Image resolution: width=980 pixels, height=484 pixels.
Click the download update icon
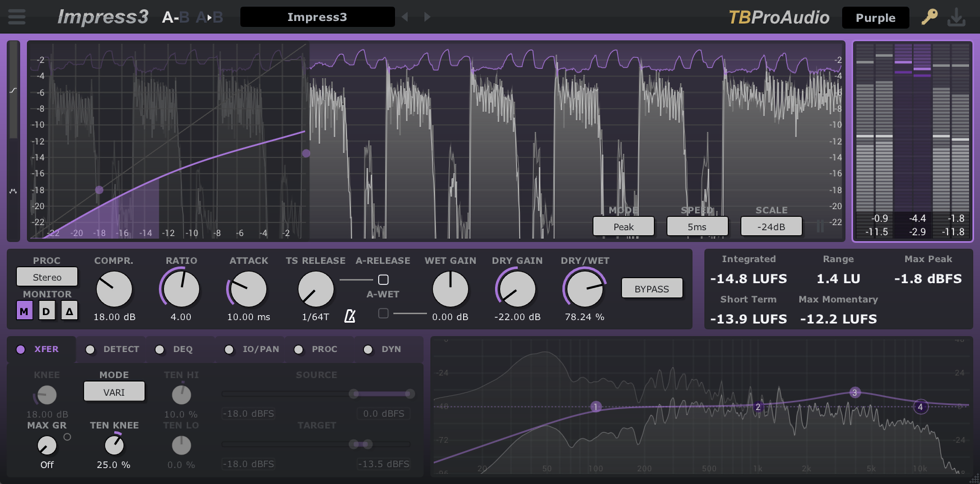[x=956, y=17]
